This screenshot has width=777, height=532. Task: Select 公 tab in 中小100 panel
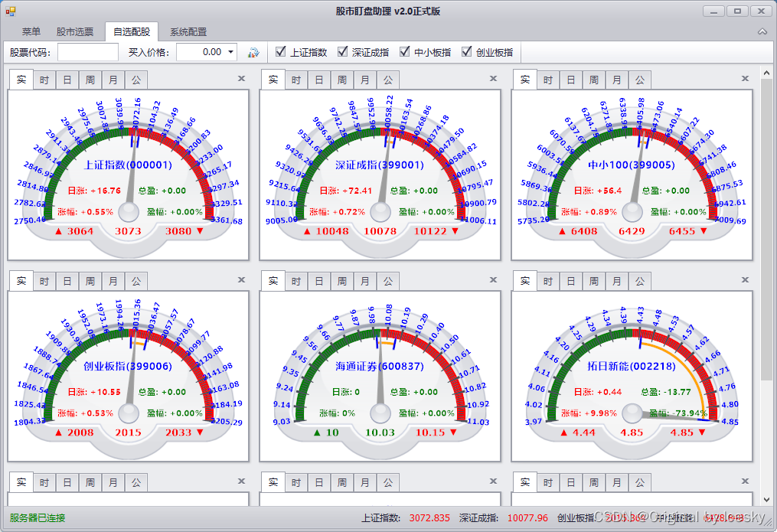(x=640, y=80)
